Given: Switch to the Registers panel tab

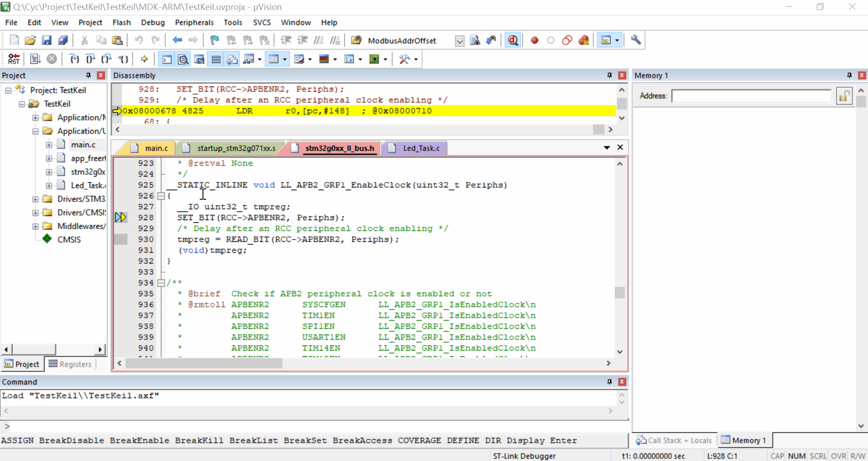Looking at the screenshot, I should click(70, 364).
